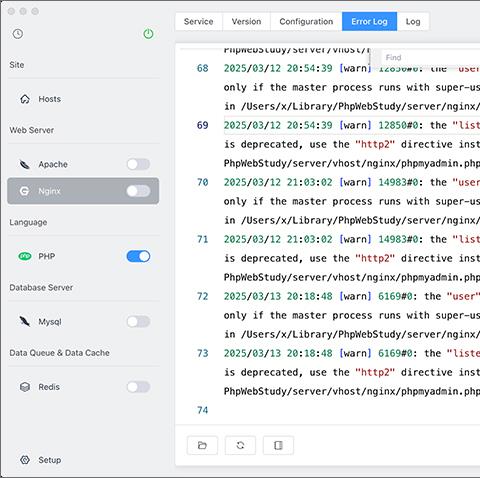Turn off the PHP switch
The height and width of the screenshot is (478, 480).
(x=138, y=256)
